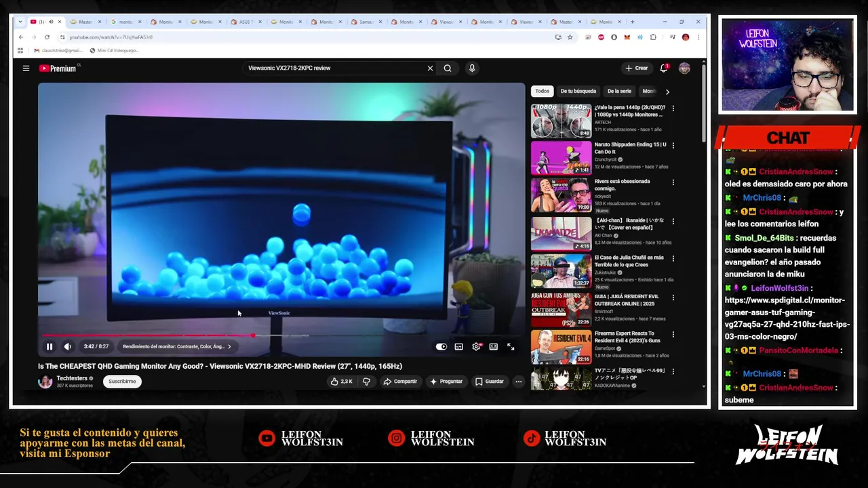Open options for Resident Evil Outbreak guide video
The height and width of the screenshot is (488, 868).
(673, 297)
